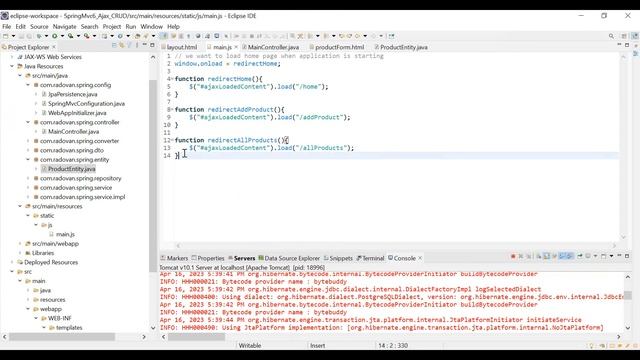Maximize the editor area
Image resolution: width=640 pixels, height=360 pixels.
(x=627, y=45)
